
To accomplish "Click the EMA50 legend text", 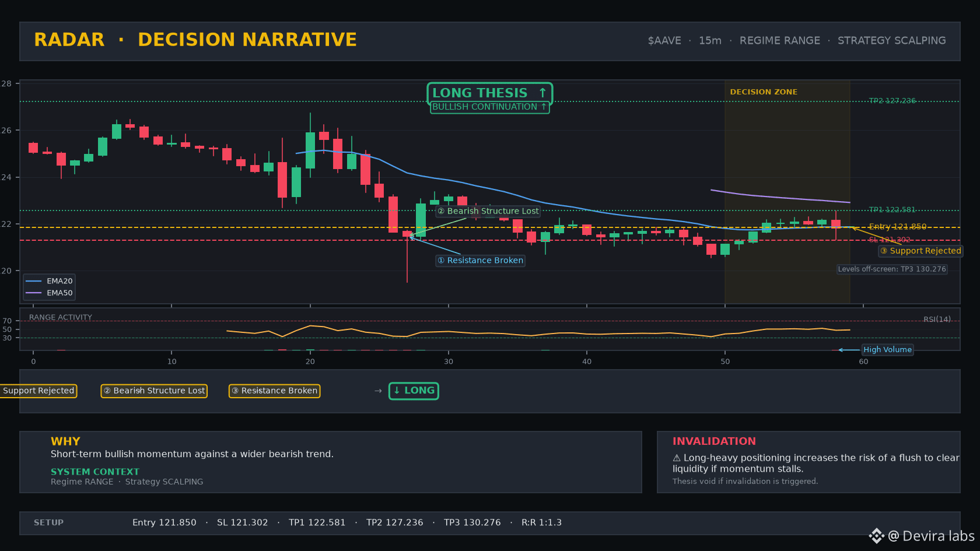I will [60, 293].
